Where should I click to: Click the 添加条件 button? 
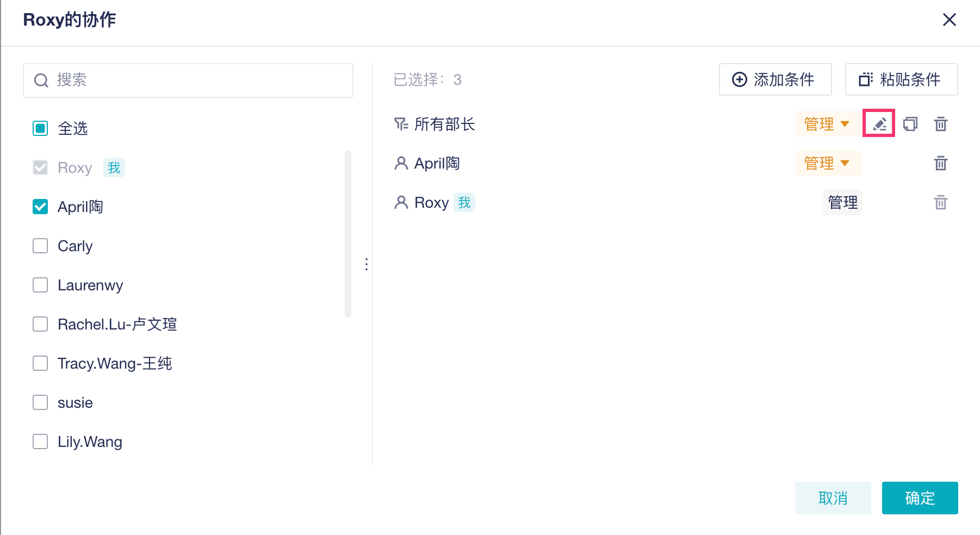click(774, 79)
